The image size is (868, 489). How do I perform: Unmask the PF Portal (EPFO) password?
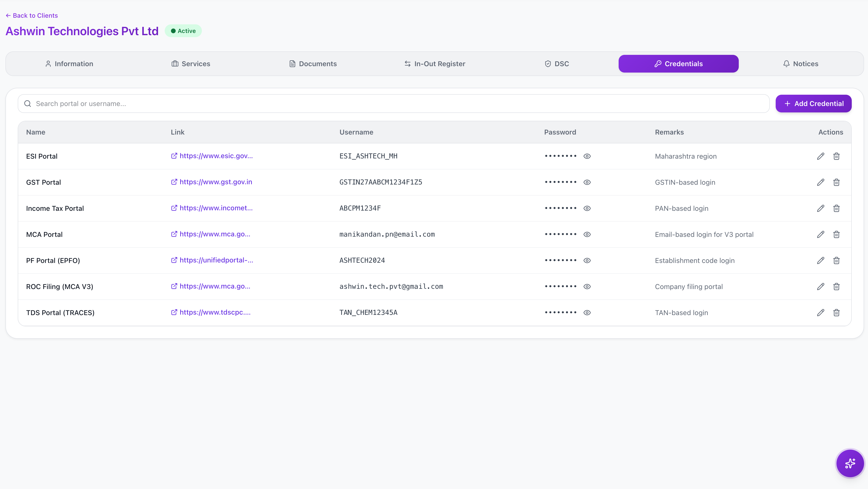pyautogui.click(x=587, y=261)
